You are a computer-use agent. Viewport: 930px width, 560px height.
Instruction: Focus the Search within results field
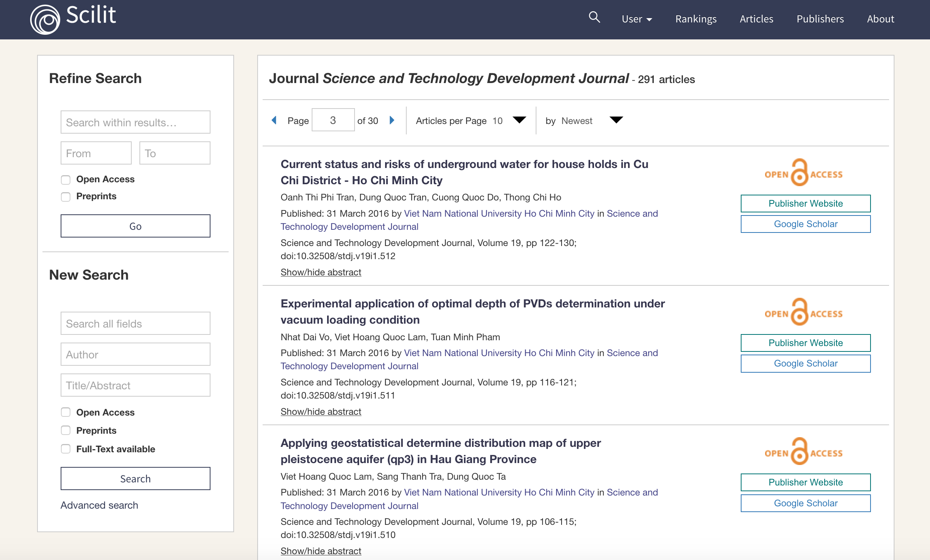tap(136, 122)
